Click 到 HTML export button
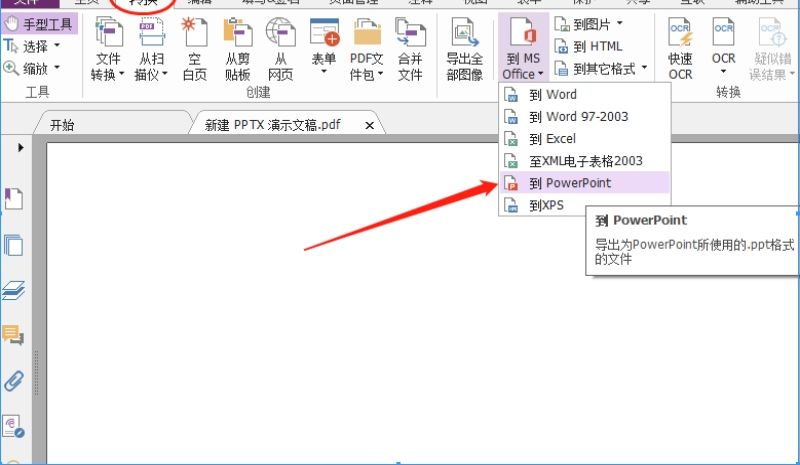 588,46
